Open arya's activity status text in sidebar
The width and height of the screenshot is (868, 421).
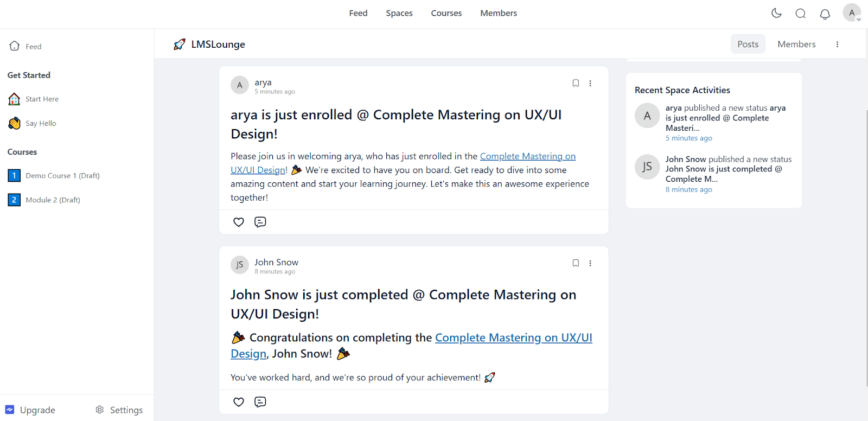(x=726, y=118)
